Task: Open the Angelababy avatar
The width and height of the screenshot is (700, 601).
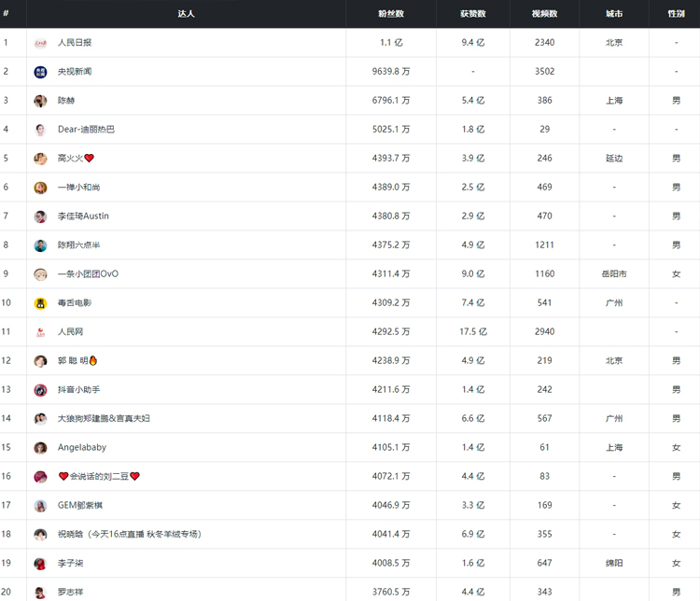Action: coord(41,448)
